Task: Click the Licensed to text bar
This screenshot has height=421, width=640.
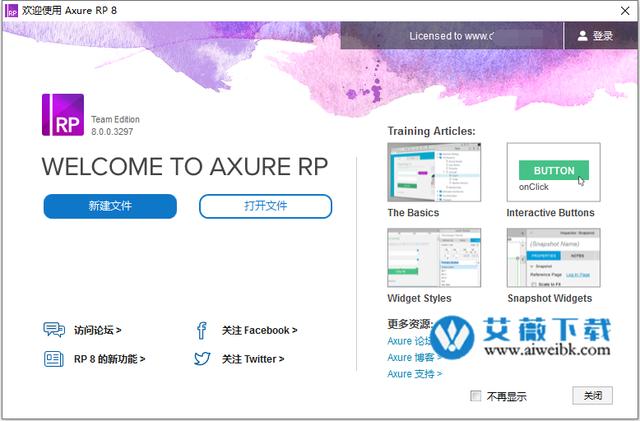Action: [x=452, y=36]
